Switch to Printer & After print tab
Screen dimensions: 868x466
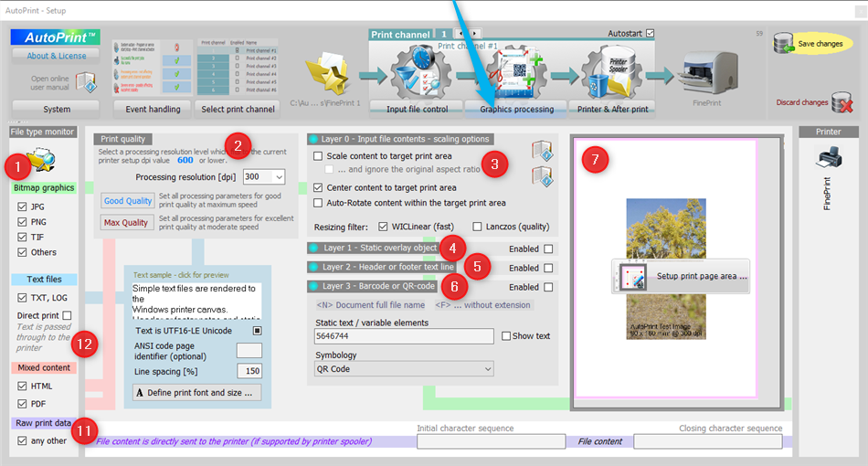(612, 109)
